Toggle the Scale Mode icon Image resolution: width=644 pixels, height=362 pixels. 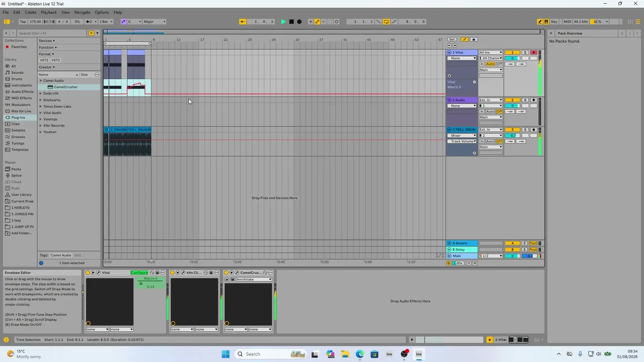[x=124, y=22]
